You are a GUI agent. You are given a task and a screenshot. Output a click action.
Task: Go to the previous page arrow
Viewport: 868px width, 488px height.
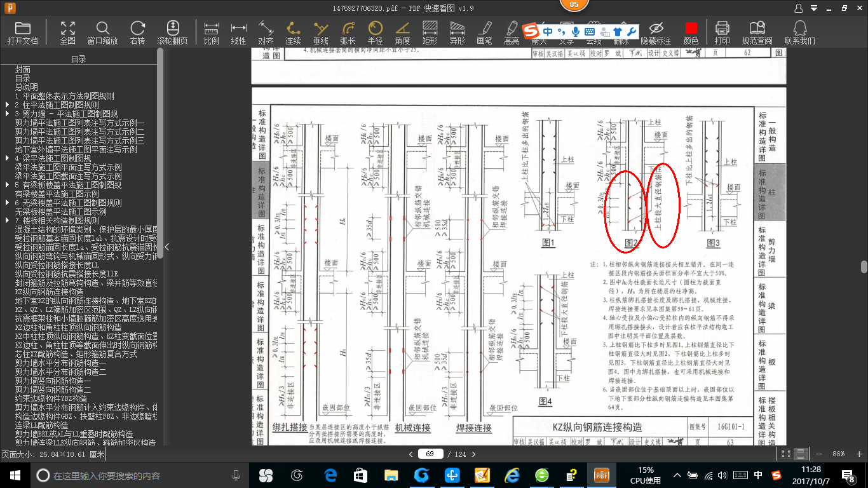pyautogui.click(x=410, y=454)
